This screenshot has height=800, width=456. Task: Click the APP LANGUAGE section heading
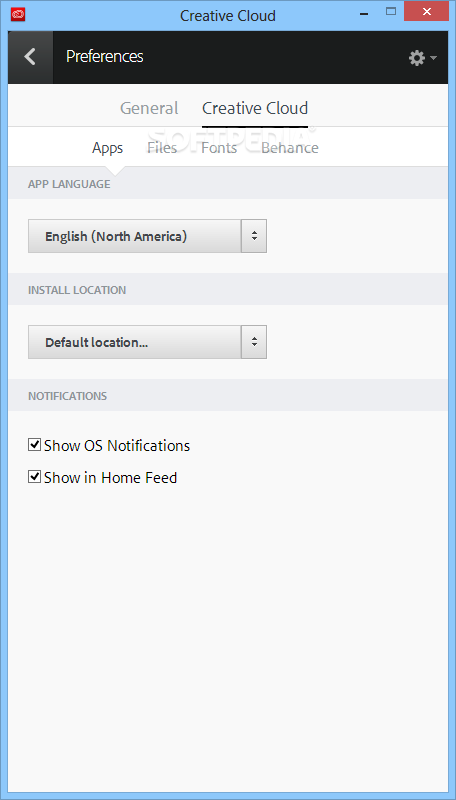pyautogui.click(x=69, y=184)
